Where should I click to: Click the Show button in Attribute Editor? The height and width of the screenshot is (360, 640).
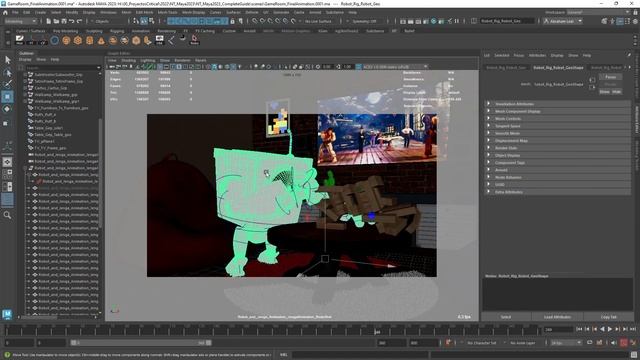click(x=604, y=92)
